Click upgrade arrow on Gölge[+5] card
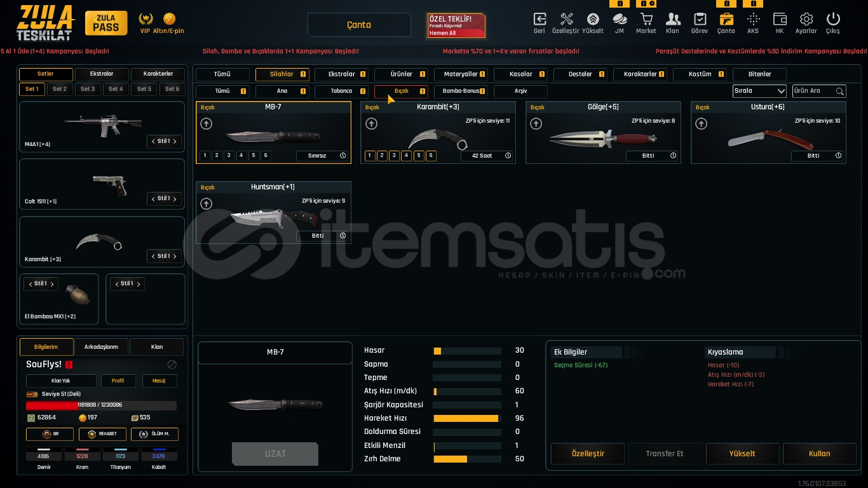Image resolution: width=868 pixels, height=488 pixels. coord(536,123)
